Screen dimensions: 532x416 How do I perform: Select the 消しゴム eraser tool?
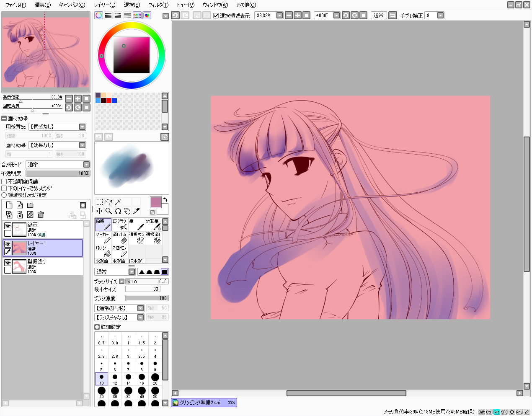point(120,238)
